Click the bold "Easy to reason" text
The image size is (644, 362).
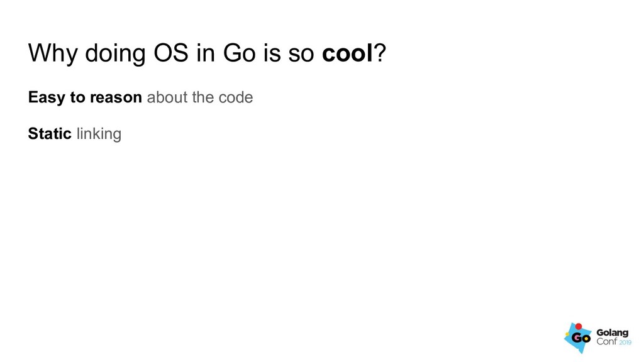[85, 97]
